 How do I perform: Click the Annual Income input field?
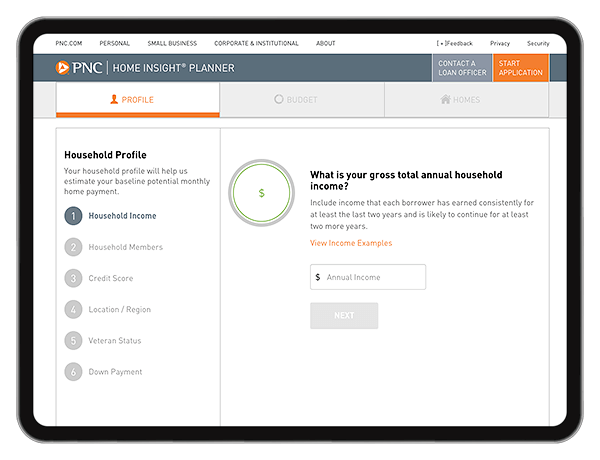[368, 277]
